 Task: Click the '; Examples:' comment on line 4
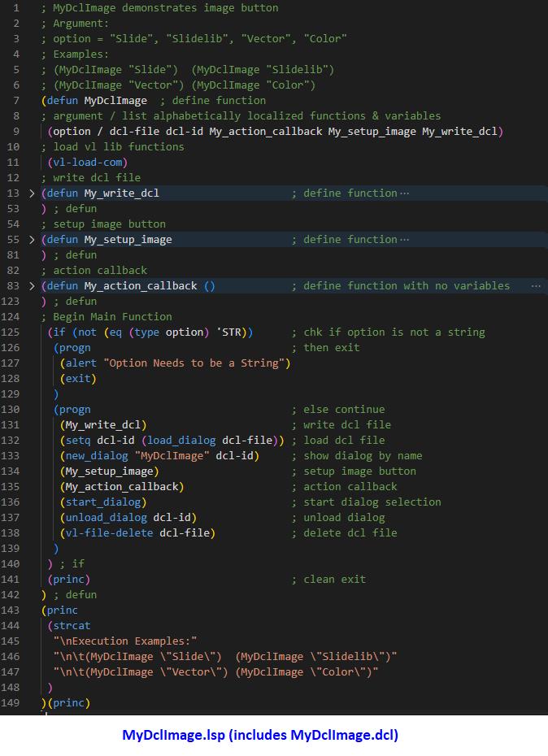(76, 54)
